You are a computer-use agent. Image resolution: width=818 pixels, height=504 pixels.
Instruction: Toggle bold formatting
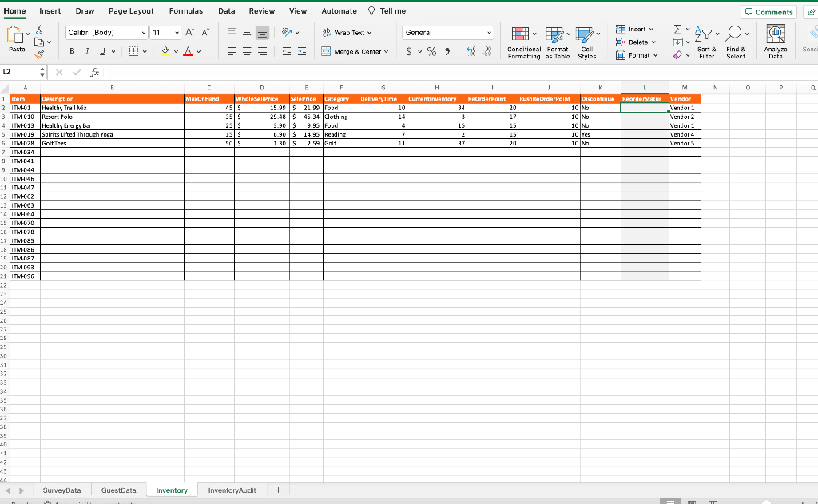click(x=72, y=50)
